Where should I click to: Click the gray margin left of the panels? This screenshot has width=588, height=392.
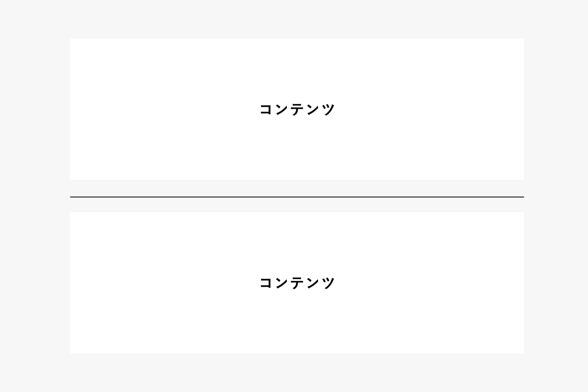point(35,196)
